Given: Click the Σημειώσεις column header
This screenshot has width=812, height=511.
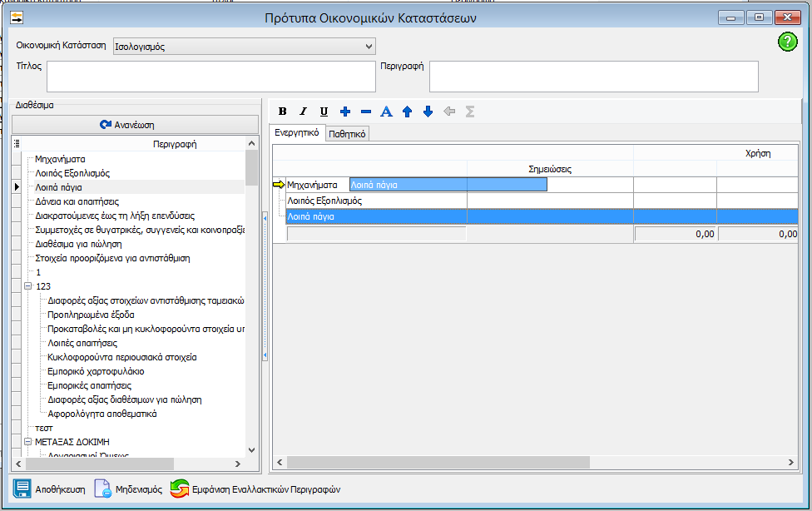Looking at the screenshot, I should pyautogui.click(x=550, y=169).
